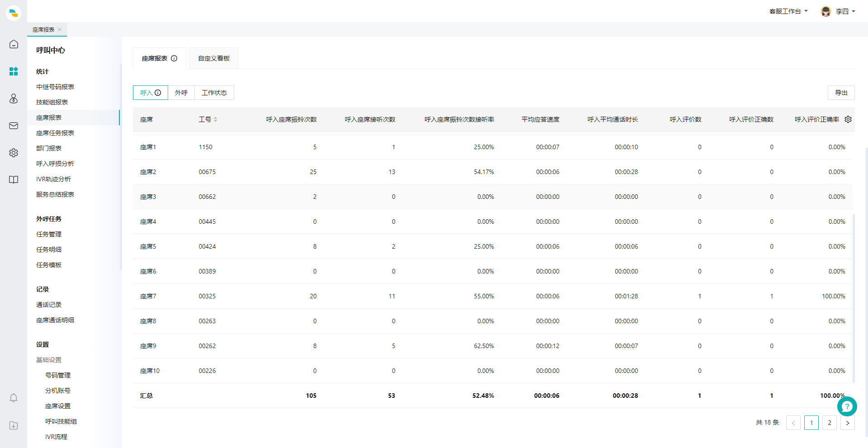
Task: Select the 呼入 report filter
Action: pos(151,93)
